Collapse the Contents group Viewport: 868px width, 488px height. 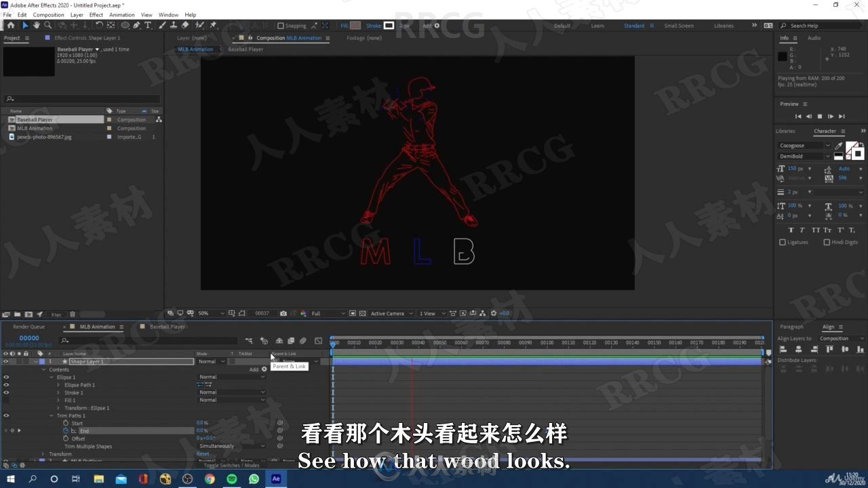click(x=44, y=370)
